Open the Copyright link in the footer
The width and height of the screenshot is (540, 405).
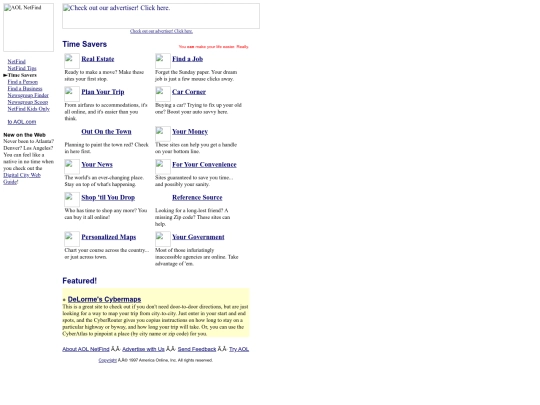tap(107, 360)
